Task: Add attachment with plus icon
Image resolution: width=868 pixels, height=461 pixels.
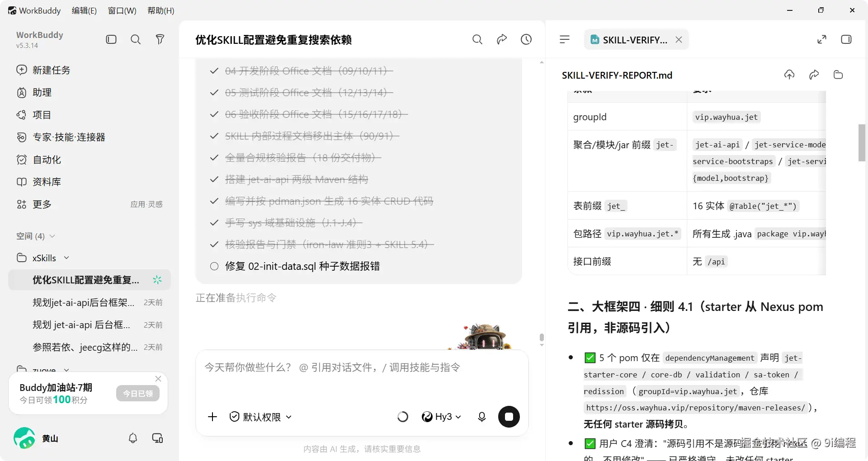Action: pyautogui.click(x=212, y=417)
